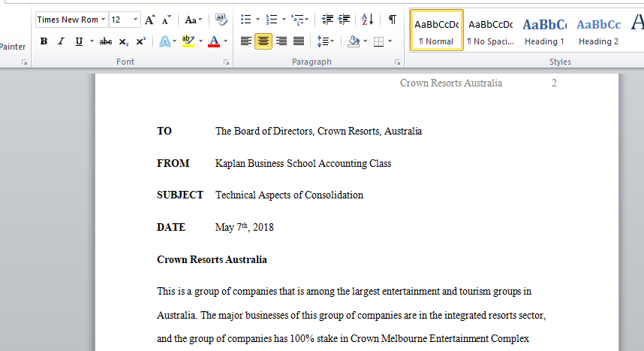Apply superscript formatting
Image resolution: width=644 pixels, height=351 pixels.
tap(140, 41)
